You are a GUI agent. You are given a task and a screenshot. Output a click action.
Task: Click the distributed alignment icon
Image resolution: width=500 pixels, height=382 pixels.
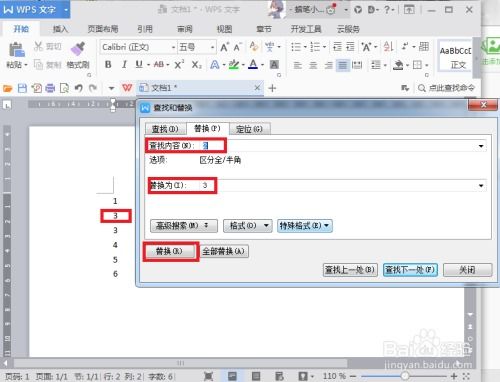click(x=357, y=65)
